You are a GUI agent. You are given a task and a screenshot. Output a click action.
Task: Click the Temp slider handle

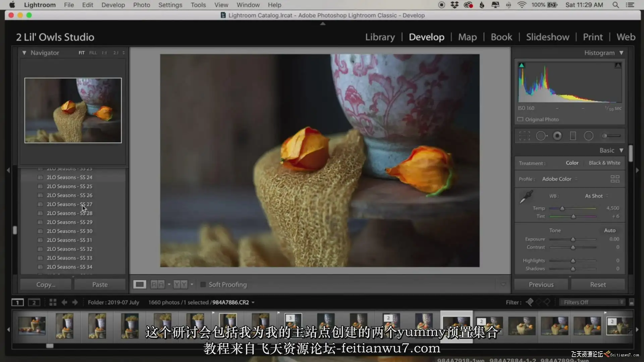pyautogui.click(x=562, y=208)
